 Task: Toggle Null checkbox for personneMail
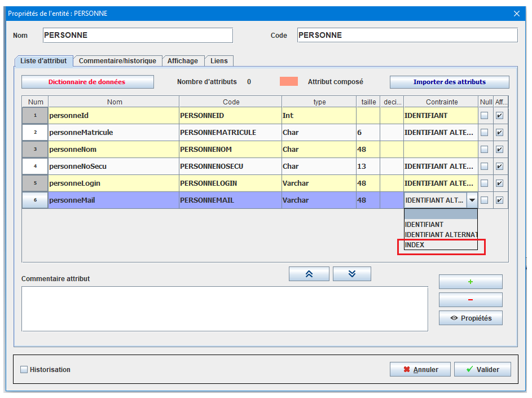click(485, 200)
